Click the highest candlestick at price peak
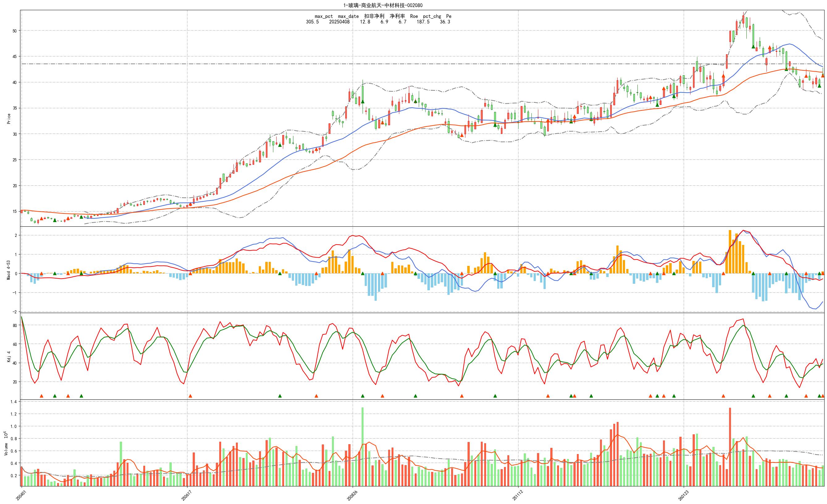Screen dimensions: 827x504 (743, 19)
